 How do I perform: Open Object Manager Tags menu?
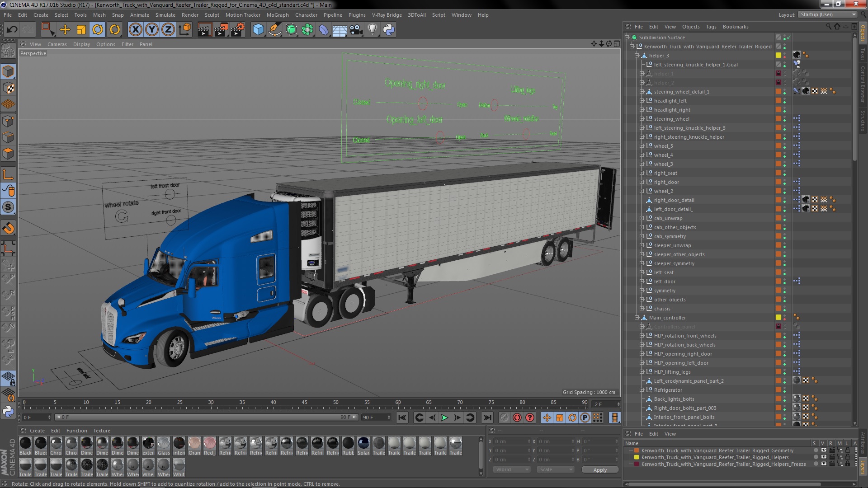[711, 27]
